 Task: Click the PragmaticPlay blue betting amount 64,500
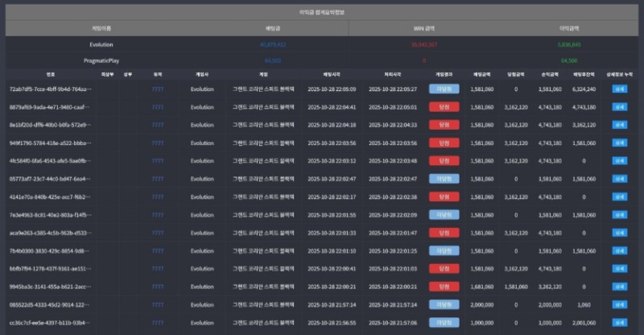pyautogui.click(x=272, y=60)
